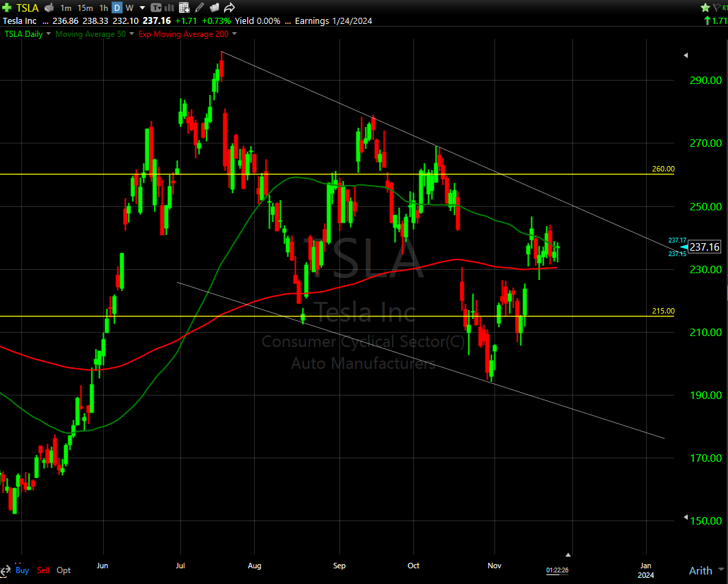728x584 pixels.
Task: Click the 150.00 price axis label
Action: pos(705,521)
